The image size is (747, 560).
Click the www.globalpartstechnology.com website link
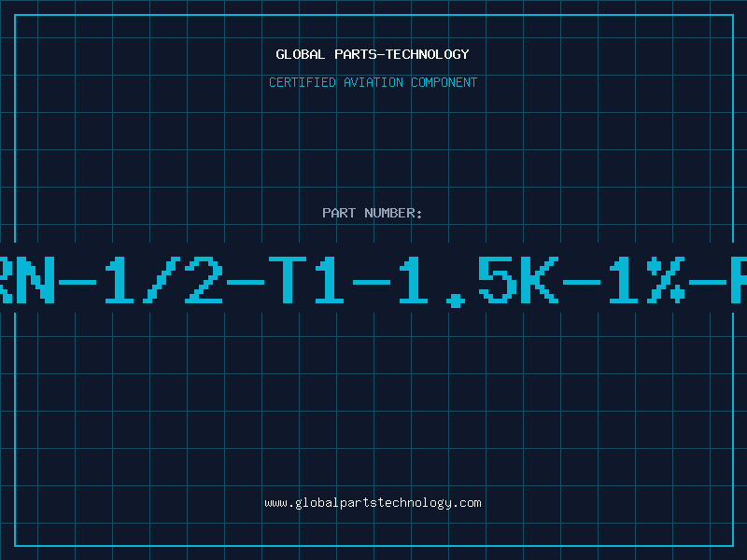point(373,503)
